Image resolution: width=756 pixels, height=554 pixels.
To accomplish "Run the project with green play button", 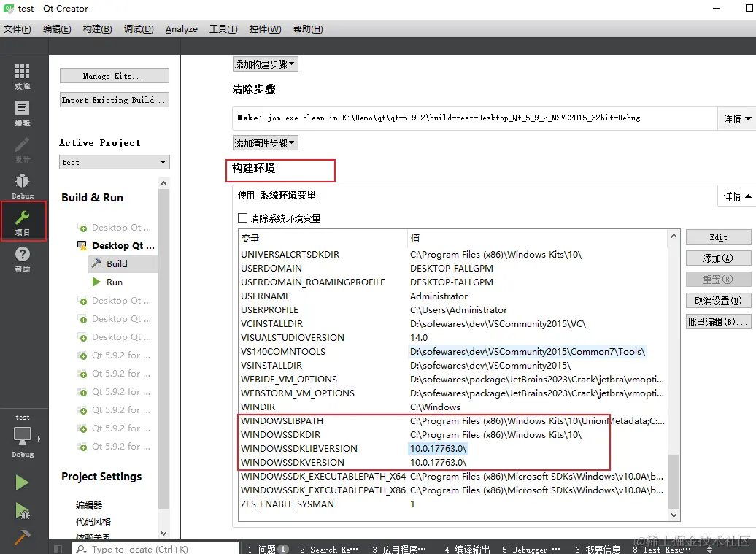I will pos(22,482).
